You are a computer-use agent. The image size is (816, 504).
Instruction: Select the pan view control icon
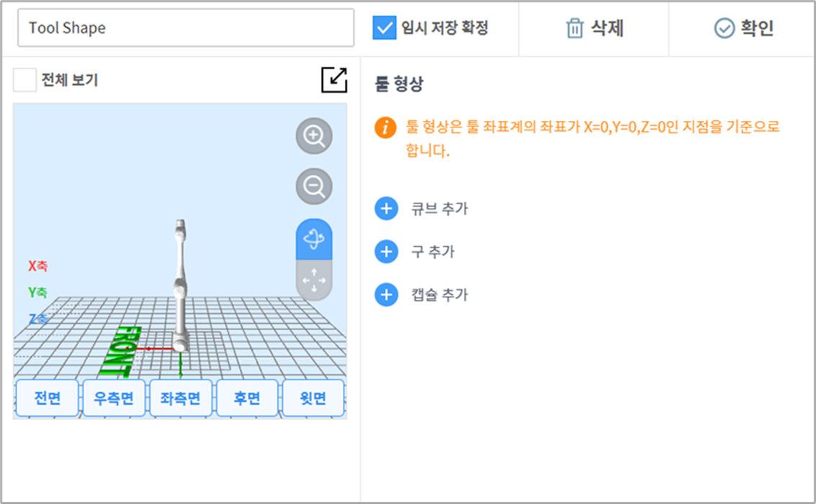pyautogui.click(x=313, y=279)
